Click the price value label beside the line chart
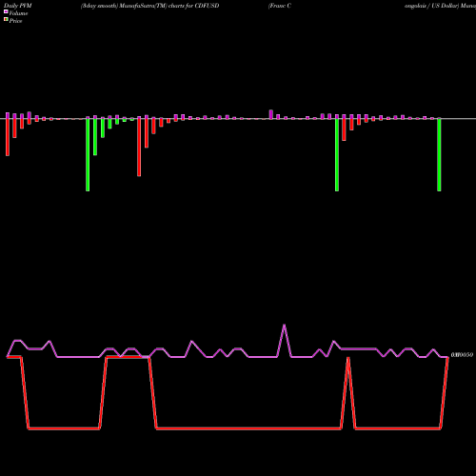The image size is (476, 476). (462, 355)
